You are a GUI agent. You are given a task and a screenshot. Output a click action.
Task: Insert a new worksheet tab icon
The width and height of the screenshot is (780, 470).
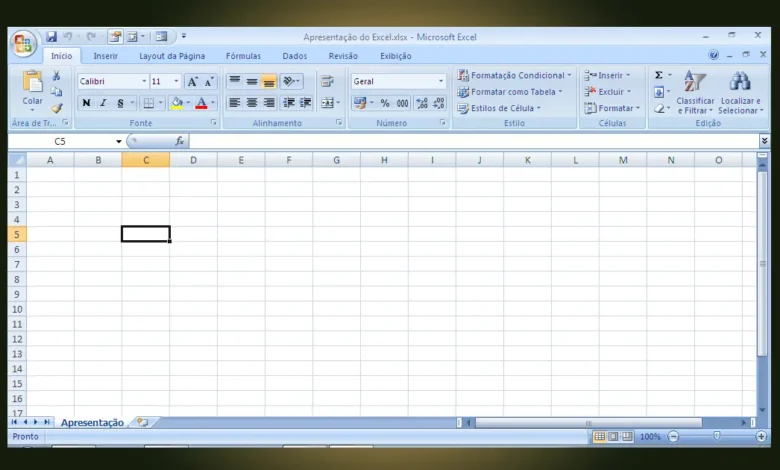pos(143,422)
